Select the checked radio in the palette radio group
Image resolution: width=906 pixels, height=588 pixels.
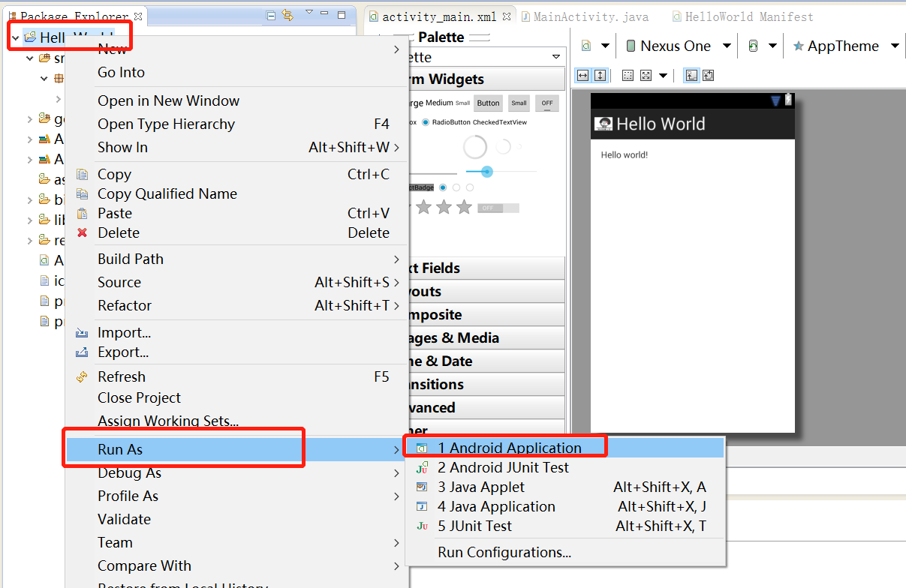[x=443, y=187]
